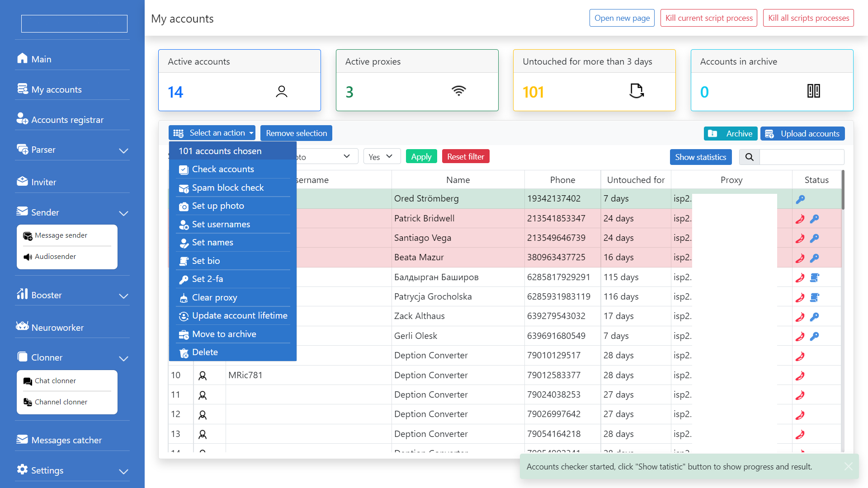
Task: Click the archive icon in Accounts in archive card
Action: [814, 91]
